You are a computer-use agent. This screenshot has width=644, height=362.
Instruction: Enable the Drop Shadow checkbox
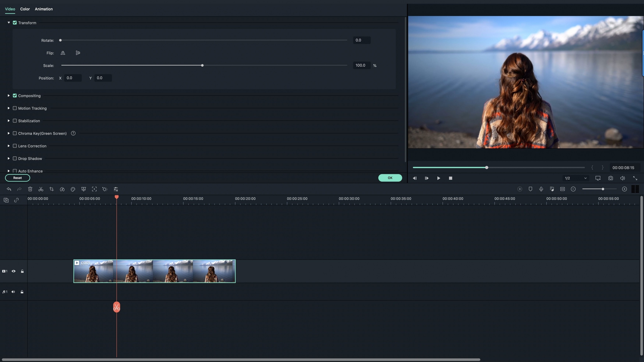(15, 158)
